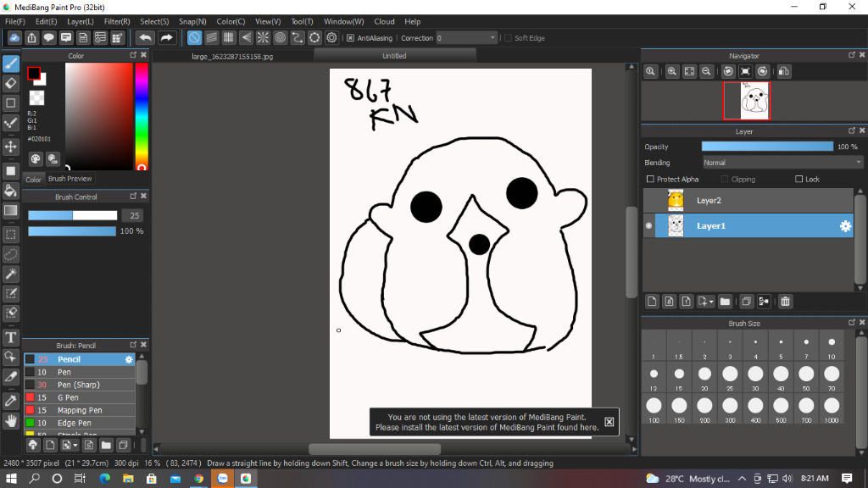The height and width of the screenshot is (488, 868).
Task: Click foreground color swatch
Action: pyautogui.click(x=34, y=73)
